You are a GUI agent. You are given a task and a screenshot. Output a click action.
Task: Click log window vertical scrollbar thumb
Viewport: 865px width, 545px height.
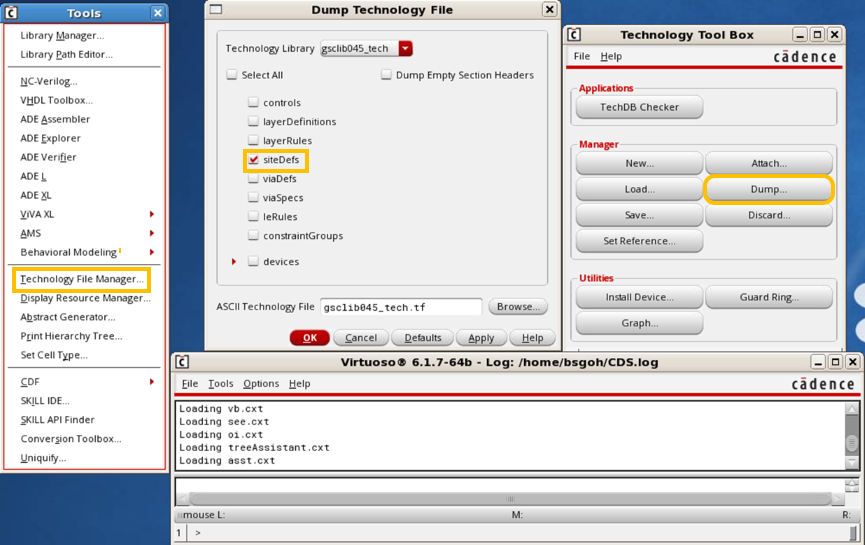(852, 443)
